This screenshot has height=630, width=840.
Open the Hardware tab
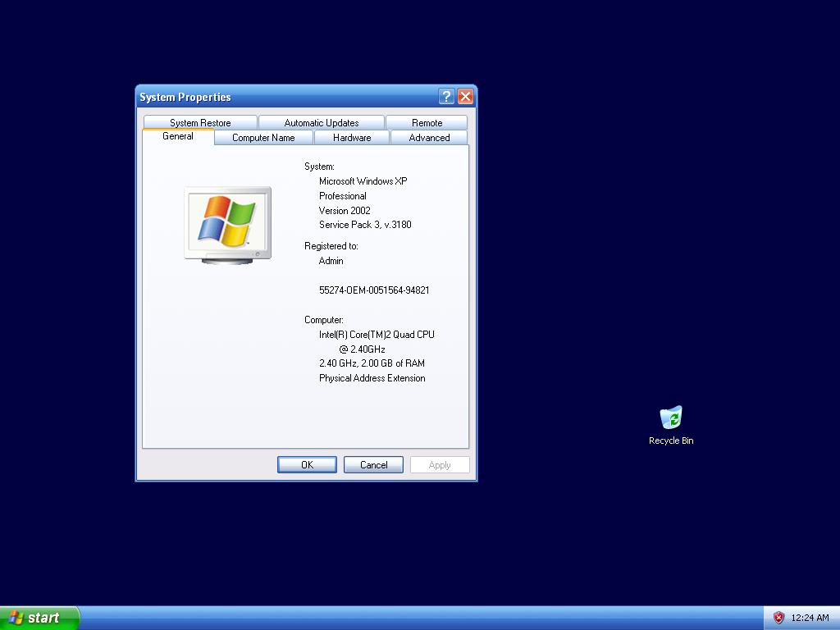pyautogui.click(x=352, y=138)
